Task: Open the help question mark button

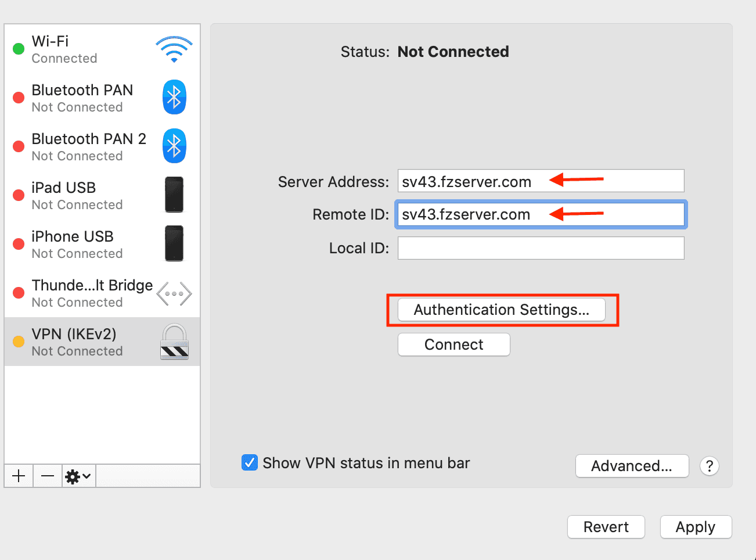Action: coord(709,466)
